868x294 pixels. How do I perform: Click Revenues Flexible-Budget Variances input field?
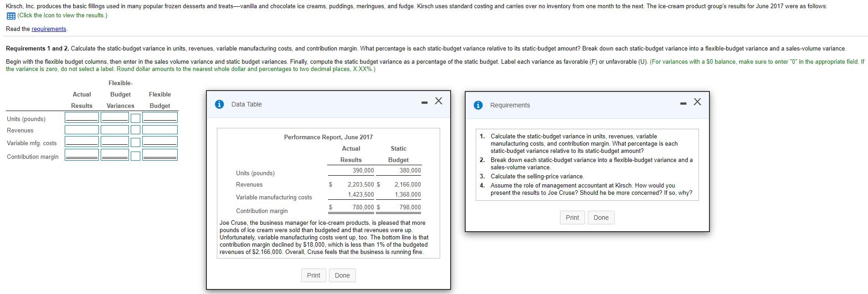(x=115, y=130)
